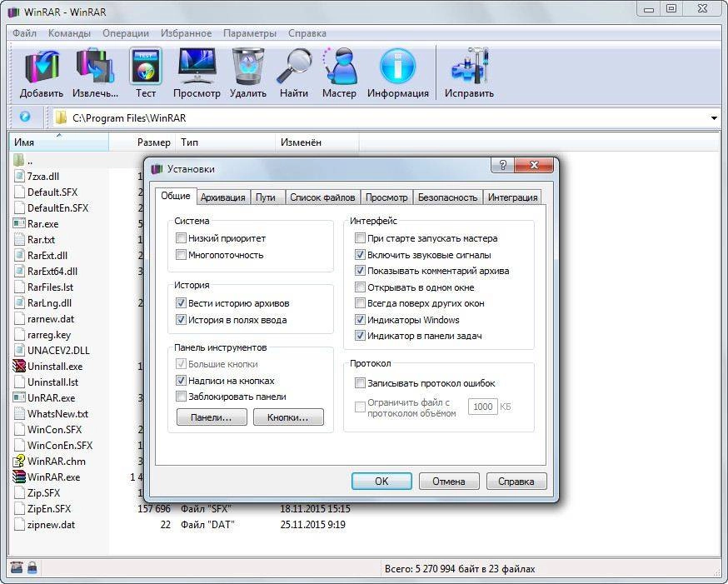
Task: Click the question mark help button in Установки dialog
Action: tap(503, 165)
